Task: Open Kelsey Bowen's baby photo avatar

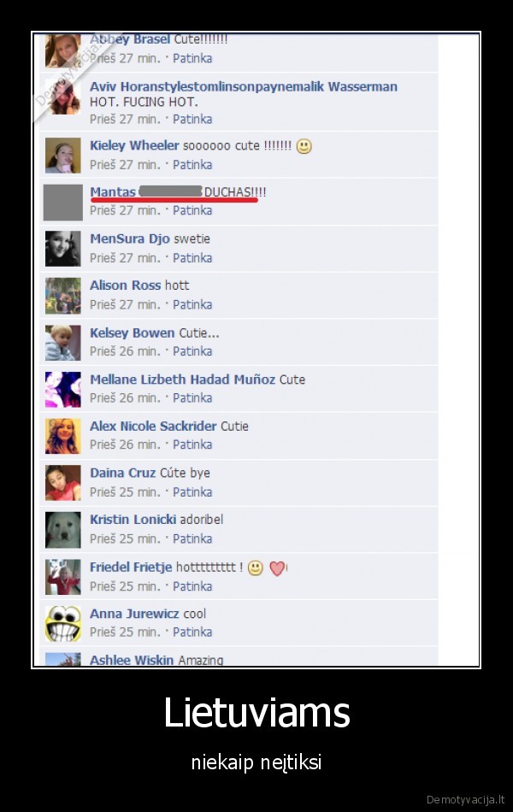Action: click(x=62, y=342)
